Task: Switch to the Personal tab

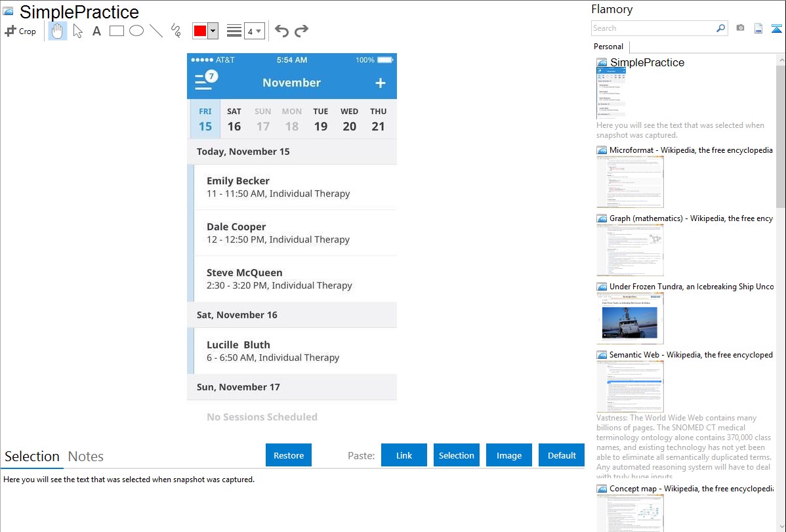Action: click(x=609, y=47)
